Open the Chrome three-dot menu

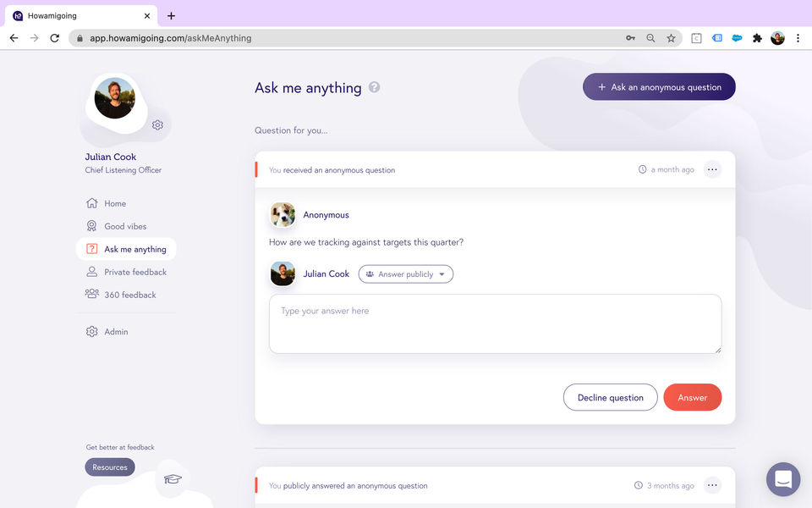point(798,38)
